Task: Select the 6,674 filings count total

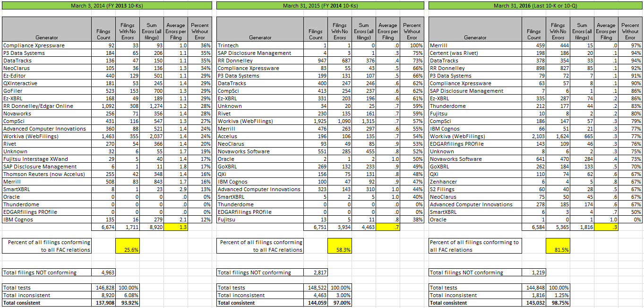Action: click(103, 227)
